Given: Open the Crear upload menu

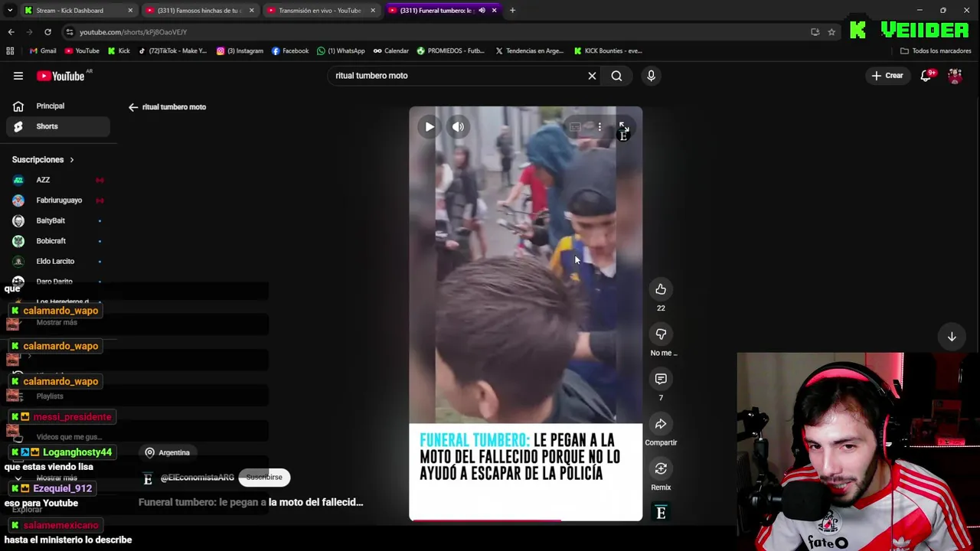Looking at the screenshot, I should click(x=887, y=76).
